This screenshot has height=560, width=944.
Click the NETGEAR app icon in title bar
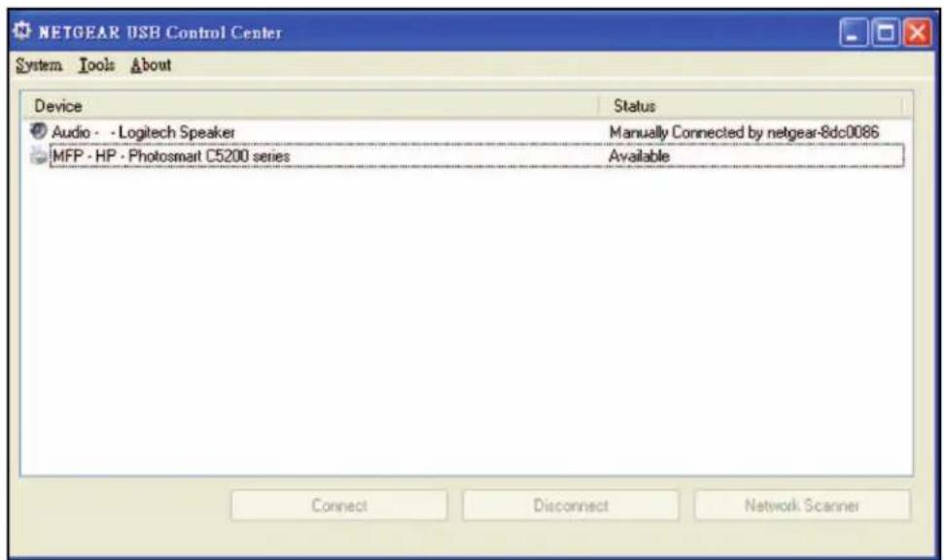(22, 31)
